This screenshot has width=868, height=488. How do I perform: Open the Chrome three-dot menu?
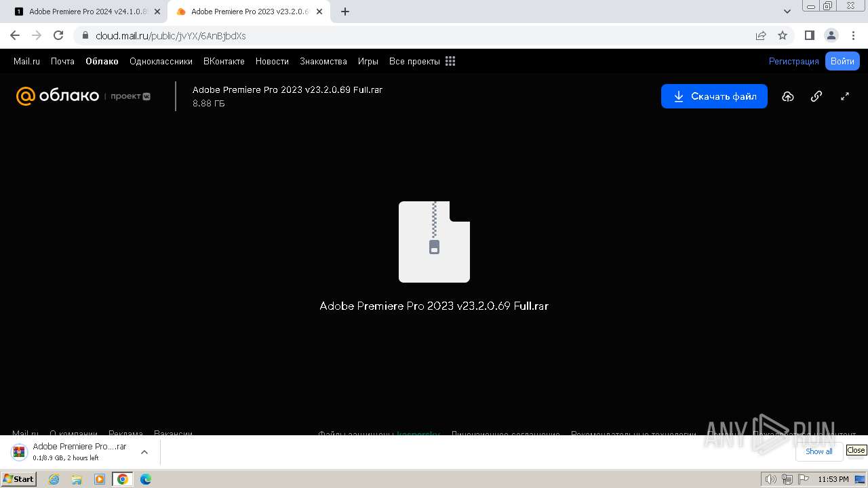[x=852, y=35]
